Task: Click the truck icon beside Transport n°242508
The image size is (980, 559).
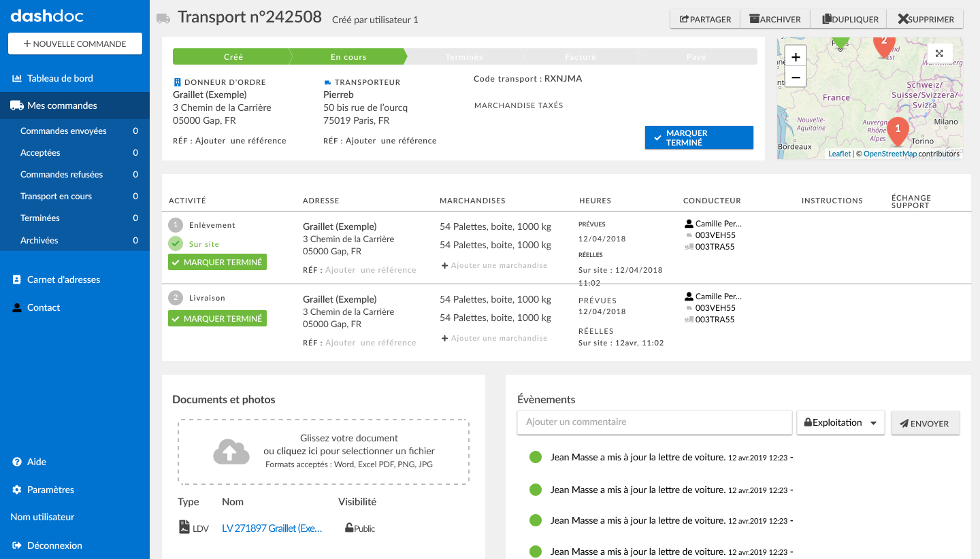Action: pyautogui.click(x=163, y=18)
